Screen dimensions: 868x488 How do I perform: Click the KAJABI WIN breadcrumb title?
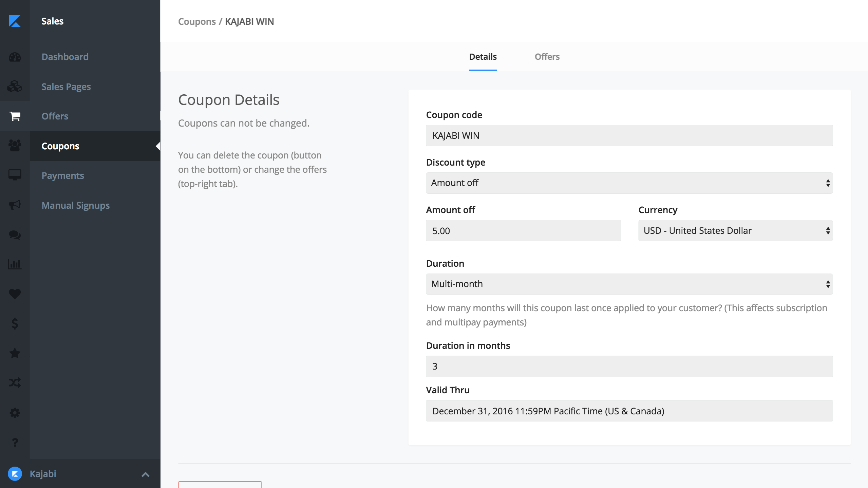(x=249, y=21)
